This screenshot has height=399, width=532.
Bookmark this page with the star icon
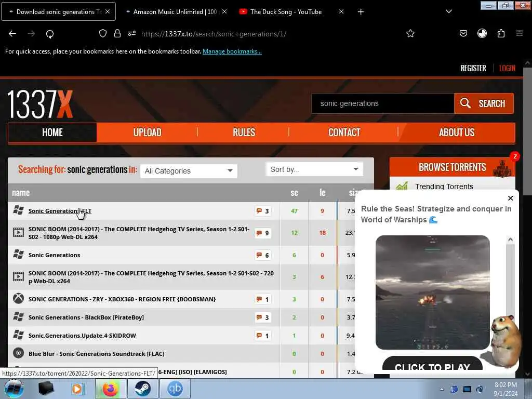point(410,33)
